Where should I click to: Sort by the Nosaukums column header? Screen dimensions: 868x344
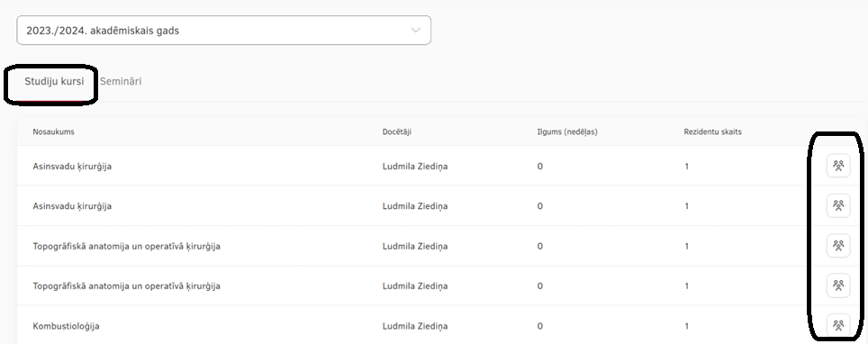pyautogui.click(x=54, y=131)
